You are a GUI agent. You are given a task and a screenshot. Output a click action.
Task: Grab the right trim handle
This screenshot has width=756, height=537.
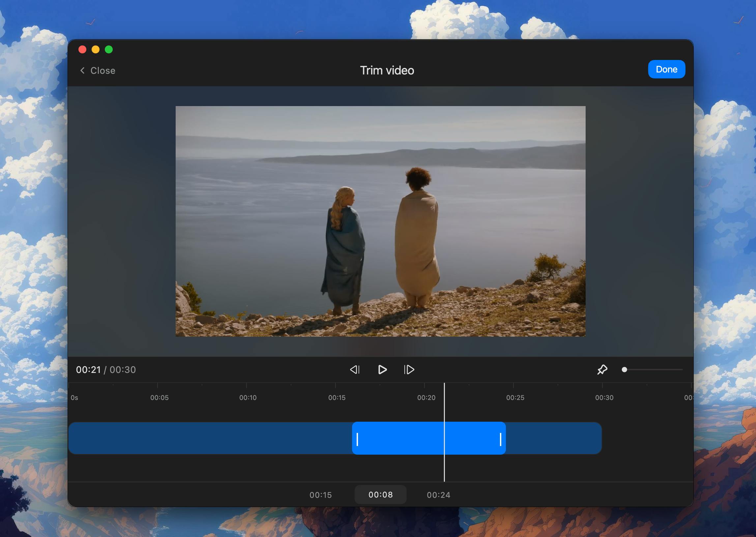pyautogui.click(x=500, y=439)
